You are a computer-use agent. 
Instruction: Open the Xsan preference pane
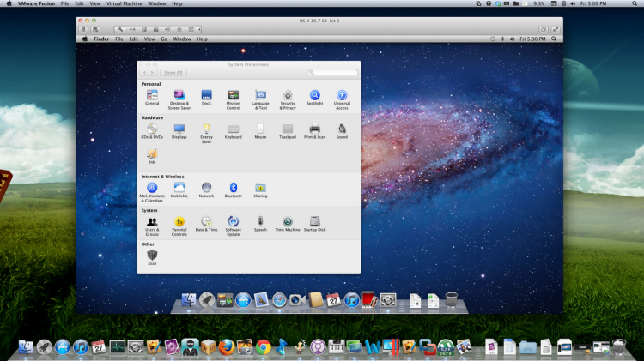152,256
